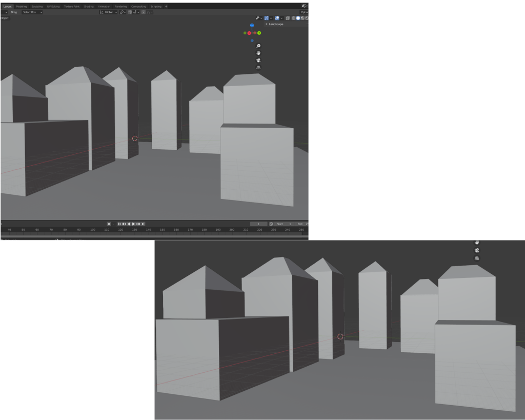The height and width of the screenshot is (420, 525).
Task: Open the UV Editing workspace tab
Action: [53, 6]
